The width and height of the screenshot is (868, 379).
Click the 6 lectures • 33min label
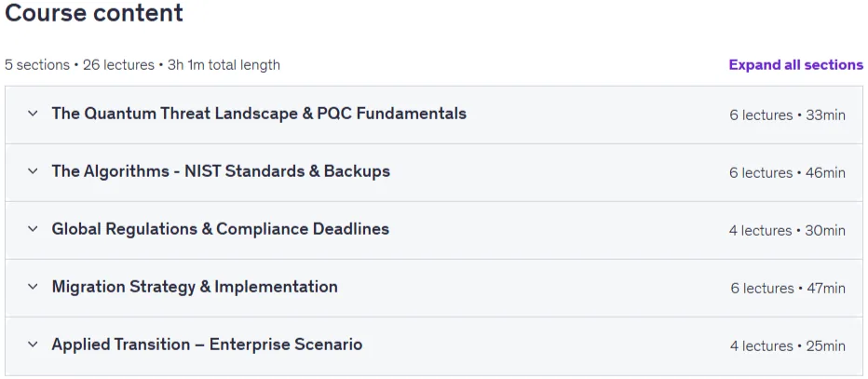point(787,115)
